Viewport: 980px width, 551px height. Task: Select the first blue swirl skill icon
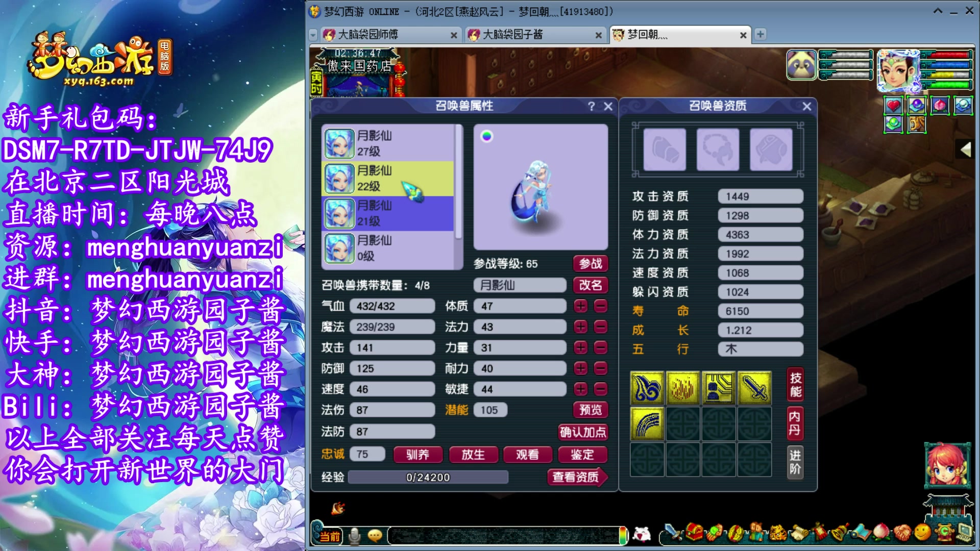click(x=647, y=388)
